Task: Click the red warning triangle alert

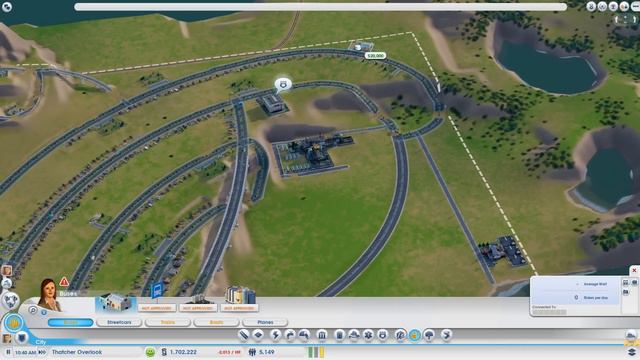Action: [64, 282]
